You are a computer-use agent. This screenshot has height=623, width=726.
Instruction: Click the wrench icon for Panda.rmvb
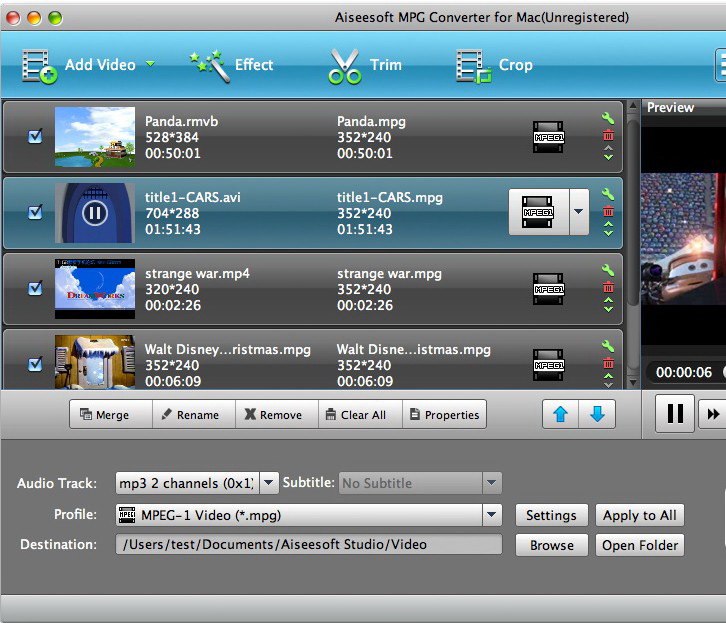click(608, 118)
